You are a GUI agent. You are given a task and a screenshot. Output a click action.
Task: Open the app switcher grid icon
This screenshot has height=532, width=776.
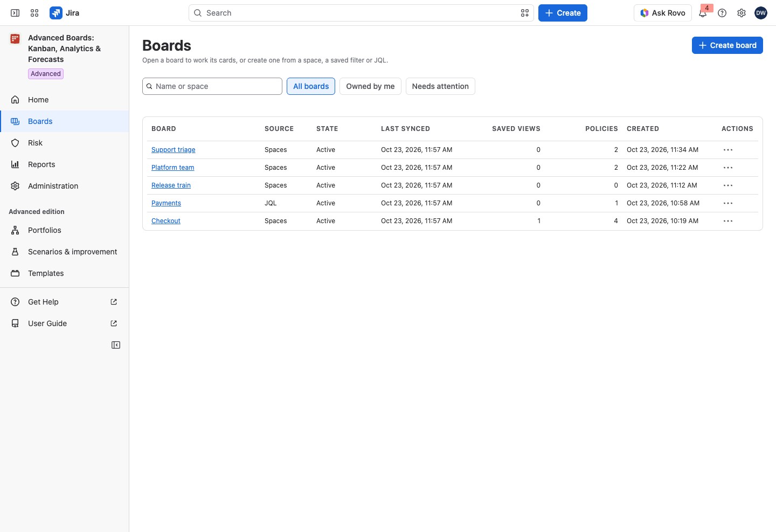coord(34,13)
